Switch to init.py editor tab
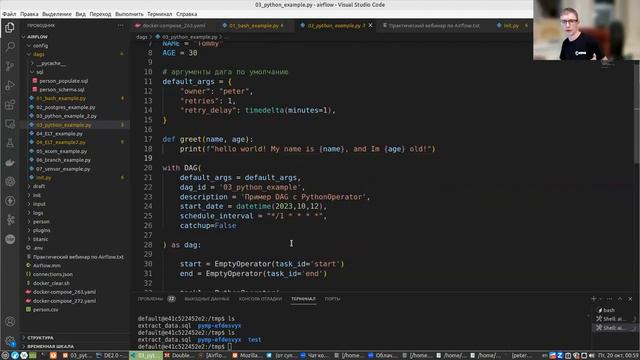This screenshot has height=360, width=640. 511,25
